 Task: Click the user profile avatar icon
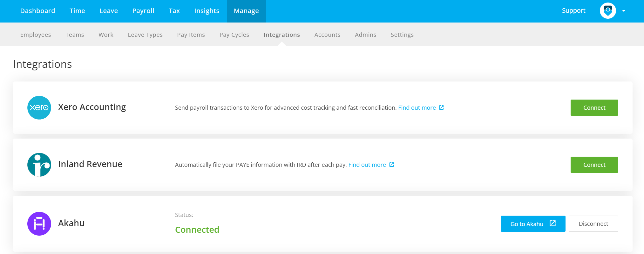click(x=608, y=11)
